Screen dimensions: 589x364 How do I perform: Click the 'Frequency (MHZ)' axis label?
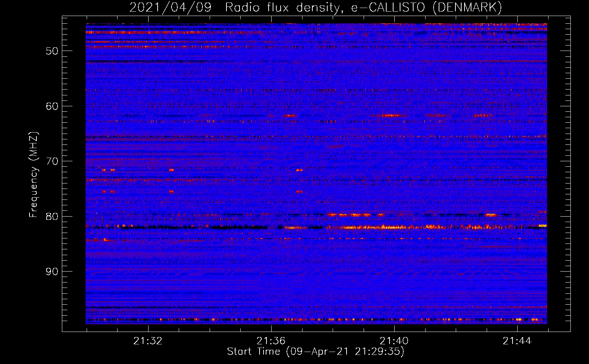33,175
